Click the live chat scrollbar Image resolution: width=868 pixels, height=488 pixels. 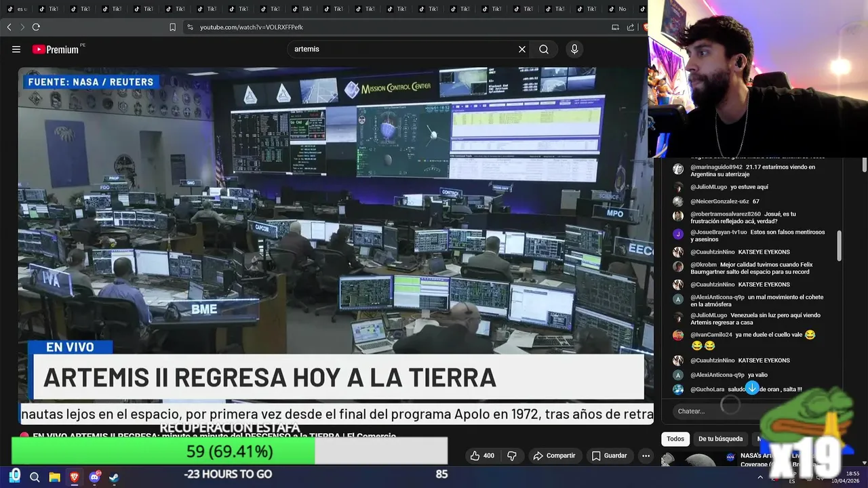[839, 246]
